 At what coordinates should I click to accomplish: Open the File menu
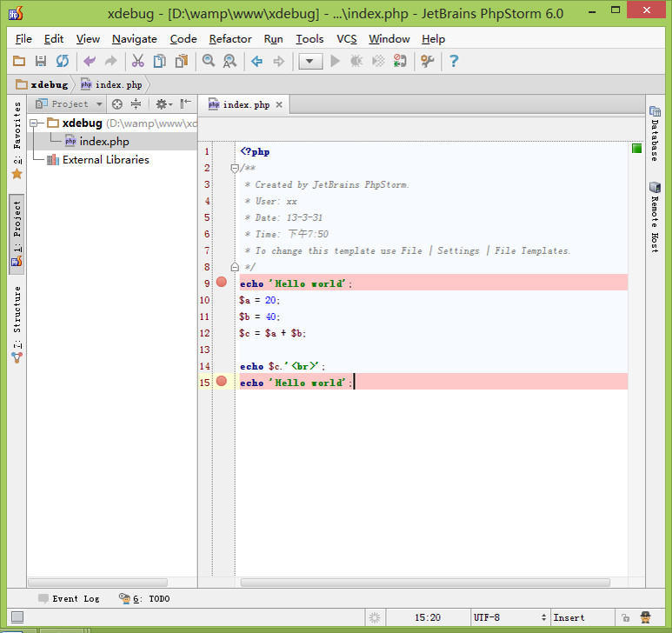coord(23,39)
